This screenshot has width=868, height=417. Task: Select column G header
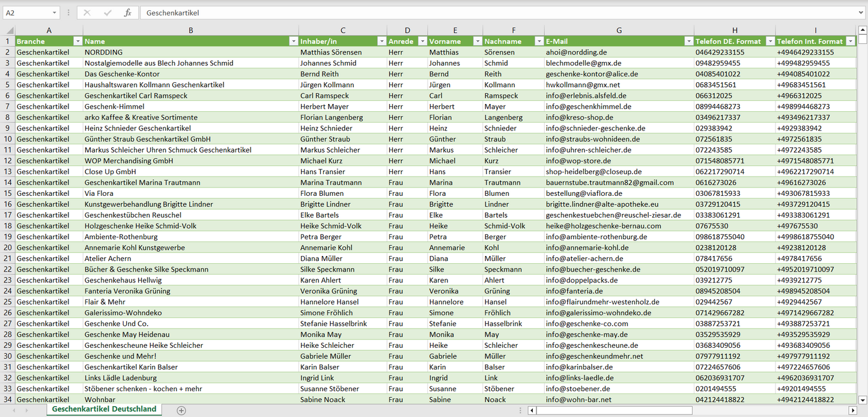tap(619, 30)
